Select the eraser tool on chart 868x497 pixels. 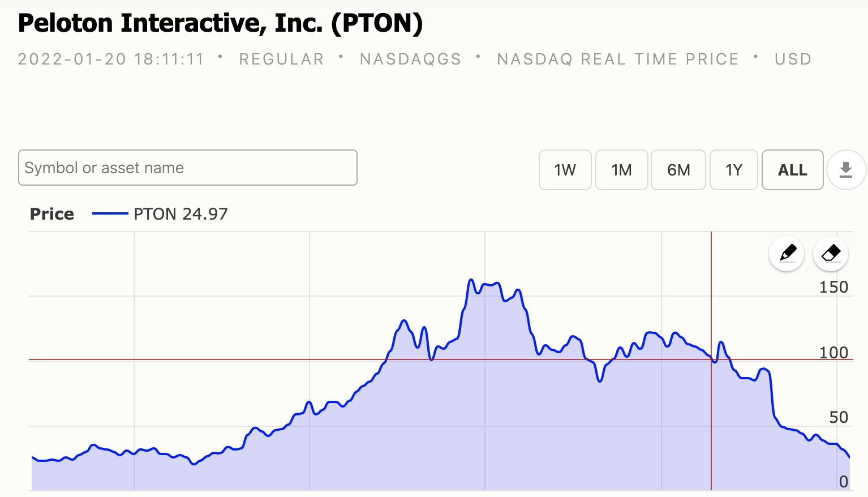[830, 253]
